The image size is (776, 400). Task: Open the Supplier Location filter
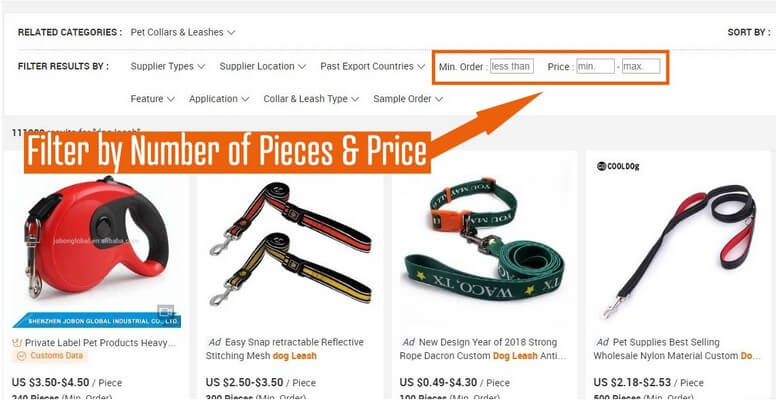coord(263,66)
